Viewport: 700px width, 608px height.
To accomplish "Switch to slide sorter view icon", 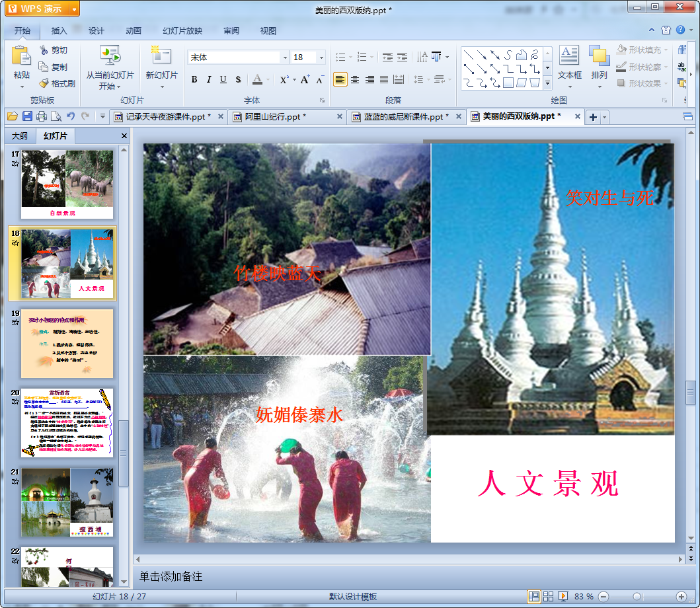I will [x=548, y=596].
